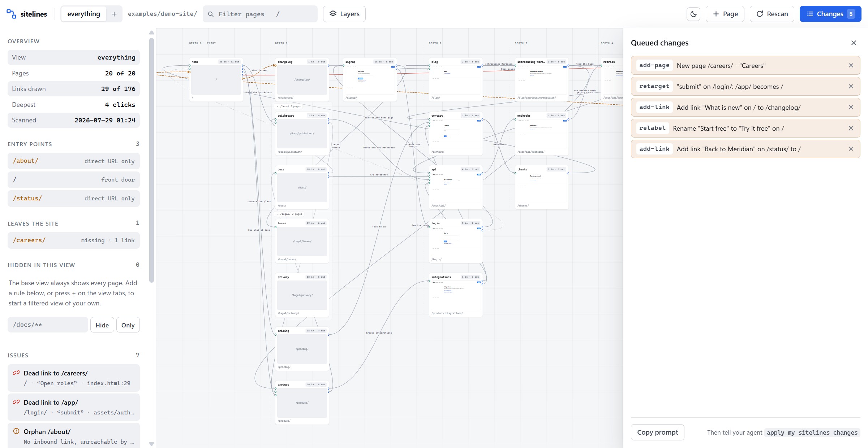The width and height of the screenshot is (868, 448).
Task: Click the Links drawn 29 of 176 row
Action: pyautogui.click(x=73, y=89)
